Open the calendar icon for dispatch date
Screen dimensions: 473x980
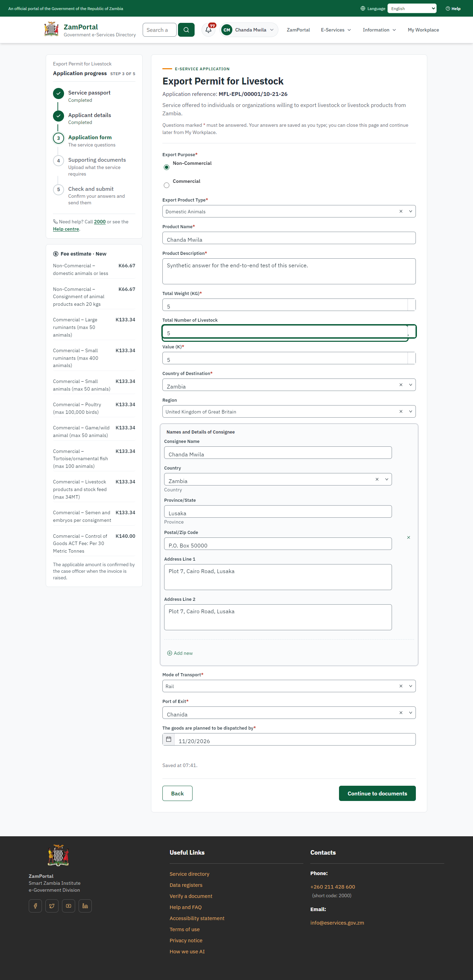tap(169, 739)
